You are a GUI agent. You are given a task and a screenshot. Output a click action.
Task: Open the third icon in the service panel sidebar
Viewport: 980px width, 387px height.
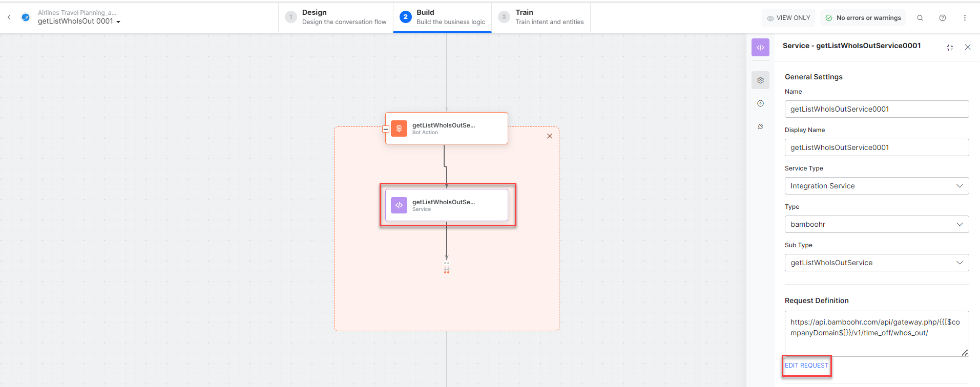coord(760,126)
